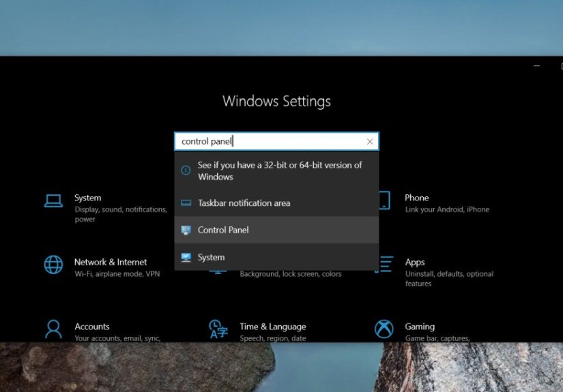Clear the search box with X
563x392 pixels.
point(370,142)
